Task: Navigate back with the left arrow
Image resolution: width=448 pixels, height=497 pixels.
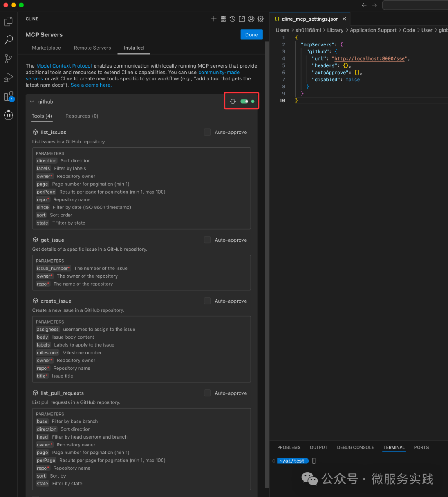Action: 364,5
